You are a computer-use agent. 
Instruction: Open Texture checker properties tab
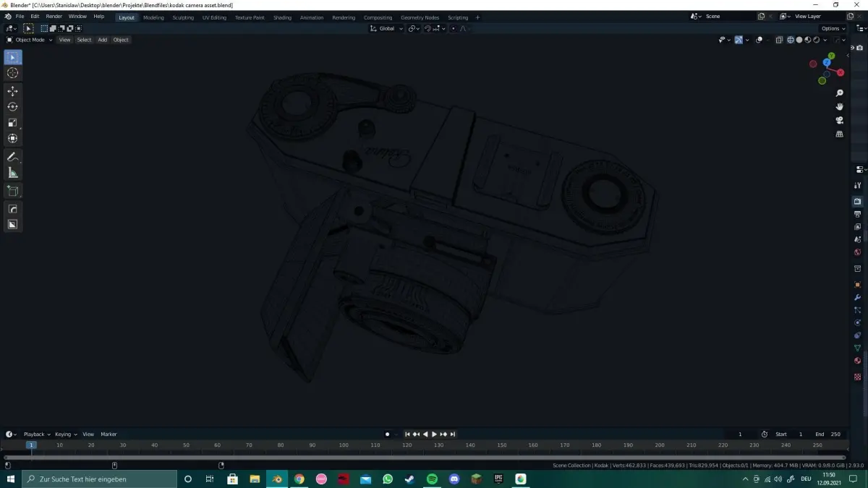click(x=858, y=377)
